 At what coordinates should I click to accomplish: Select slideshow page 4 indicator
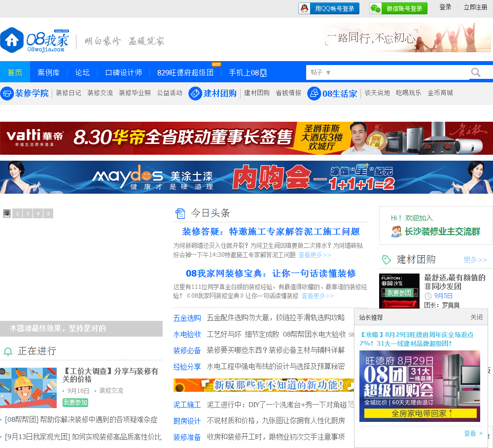38,213
